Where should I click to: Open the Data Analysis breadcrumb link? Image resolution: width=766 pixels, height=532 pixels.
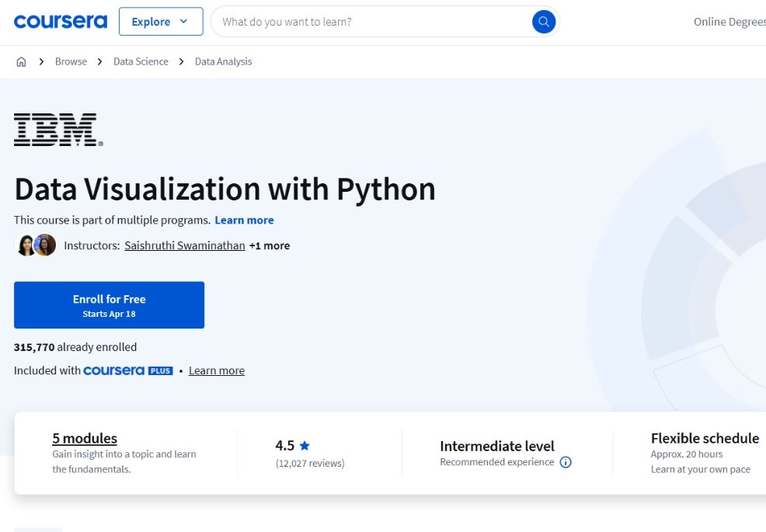tap(223, 61)
